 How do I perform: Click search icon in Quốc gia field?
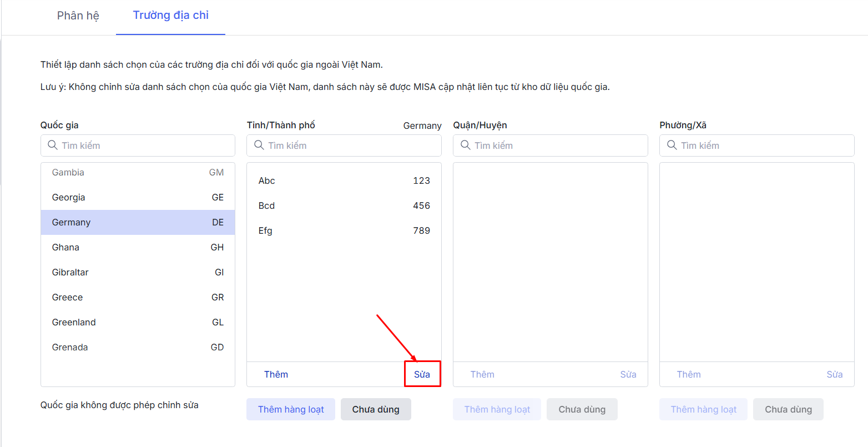[53, 145]
